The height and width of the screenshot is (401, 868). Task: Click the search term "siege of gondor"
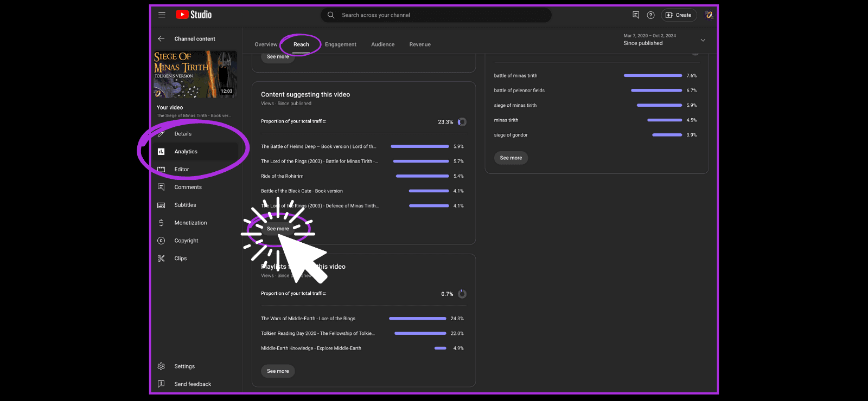click(510, 135)
